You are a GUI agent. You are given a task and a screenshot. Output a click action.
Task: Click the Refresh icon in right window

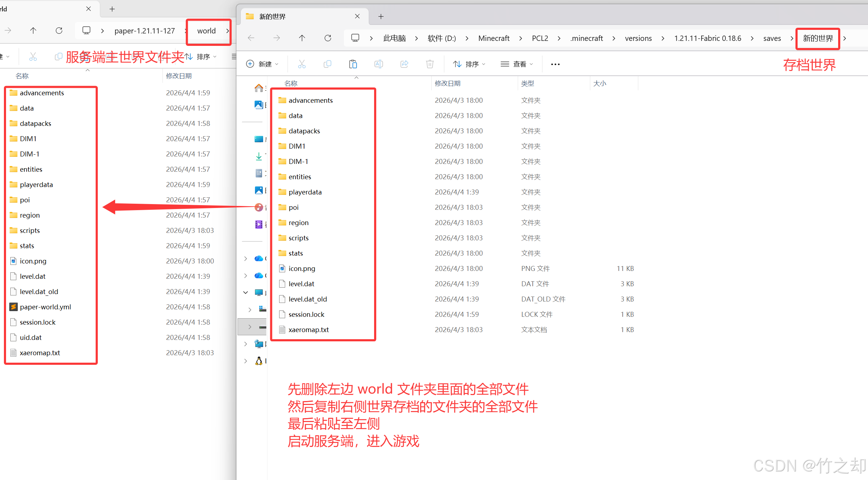[x=328, y=38]
